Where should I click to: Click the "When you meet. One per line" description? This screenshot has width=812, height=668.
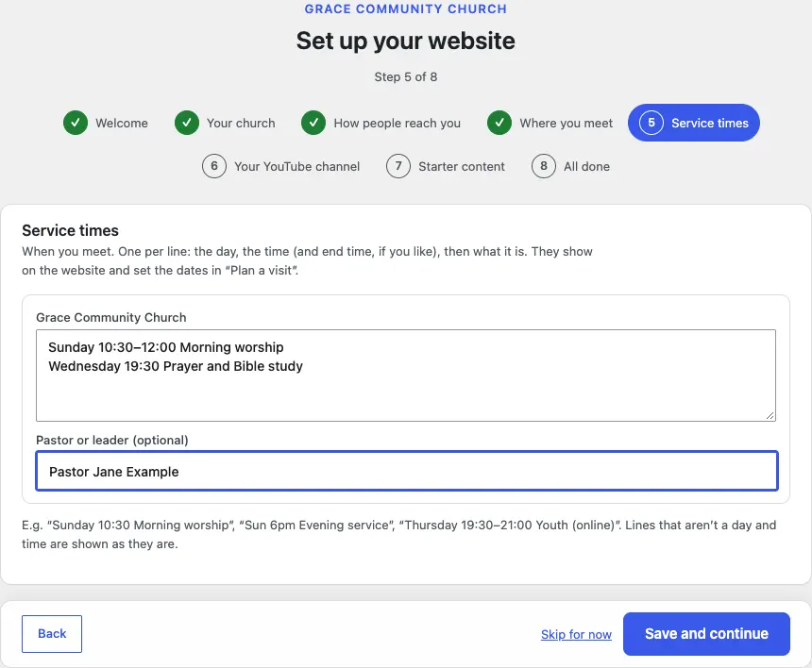coord(307,260)
